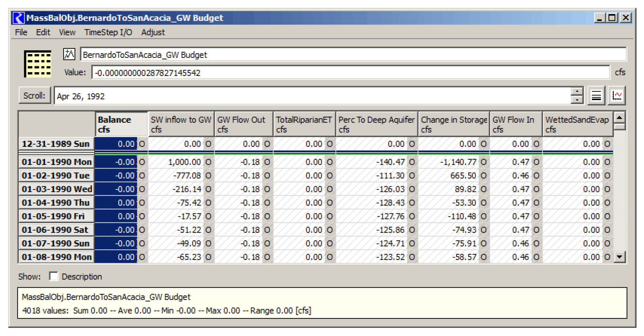Image resolution: width=644 pixels, height=336 pixels.
Task: Open the TimeStep I/O menu
Action: click(108, 32)
